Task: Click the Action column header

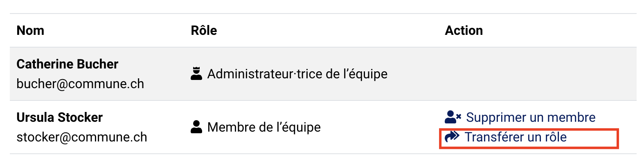Action: [x=464, y=30]
